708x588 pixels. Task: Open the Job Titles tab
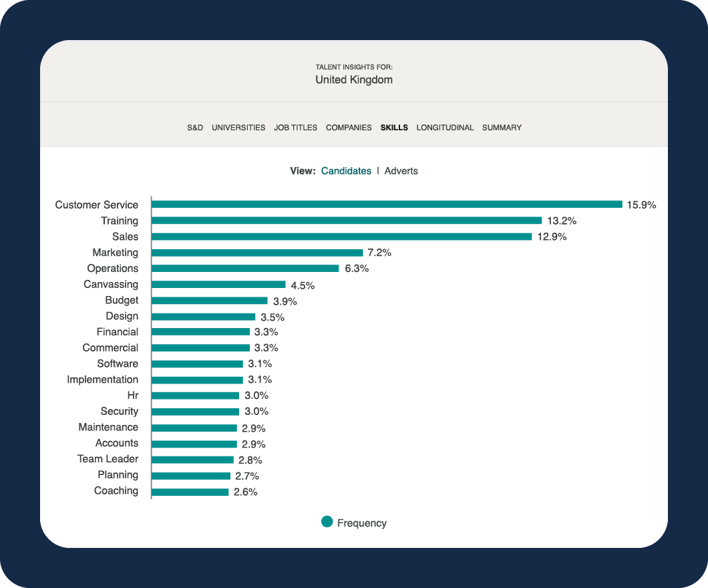point(295,128)
